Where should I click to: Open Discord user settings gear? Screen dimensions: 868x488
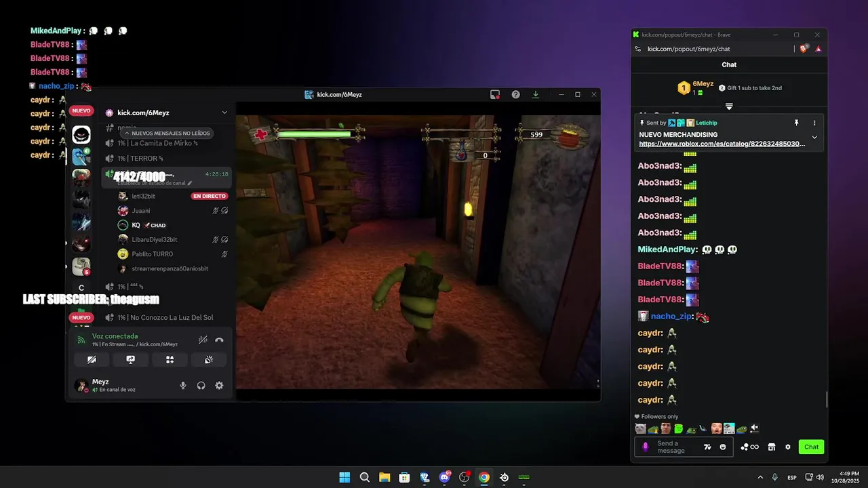(219, 386)
